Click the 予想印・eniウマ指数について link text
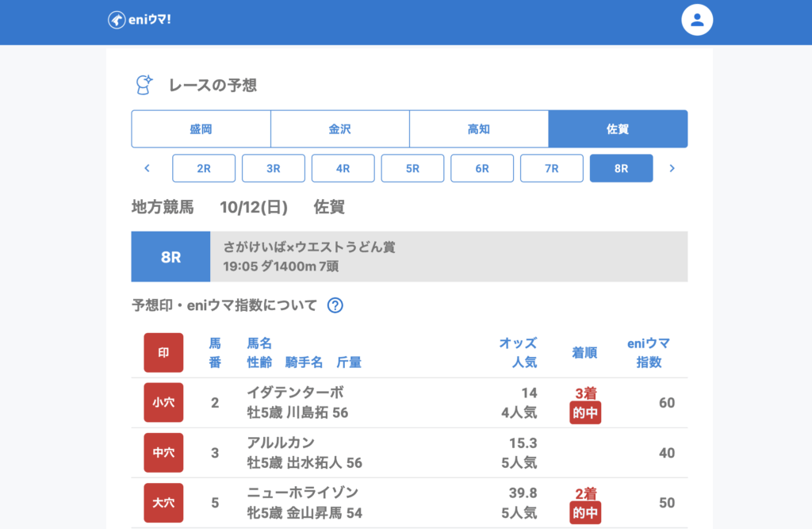812x529 pixels. pos(224,305)
